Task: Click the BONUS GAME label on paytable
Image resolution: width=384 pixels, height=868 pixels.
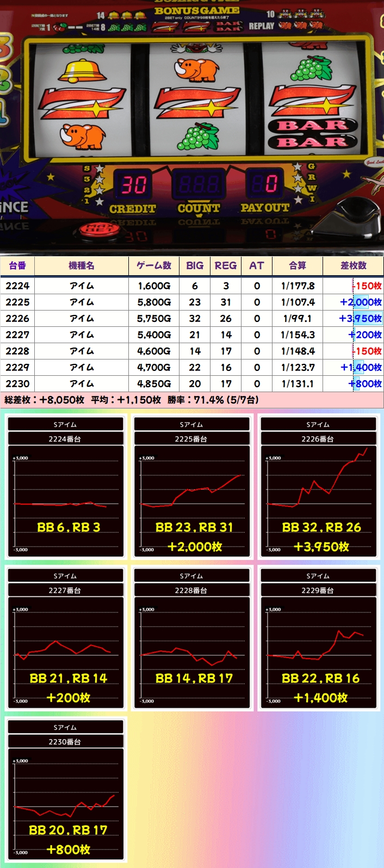Action: [x=197, y=10]
